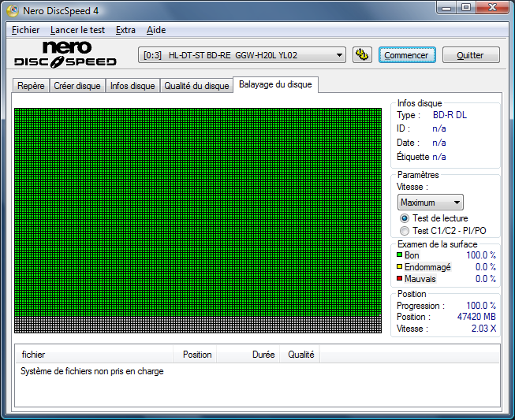Select the Test de lecture radio button

tap(405, 218)
